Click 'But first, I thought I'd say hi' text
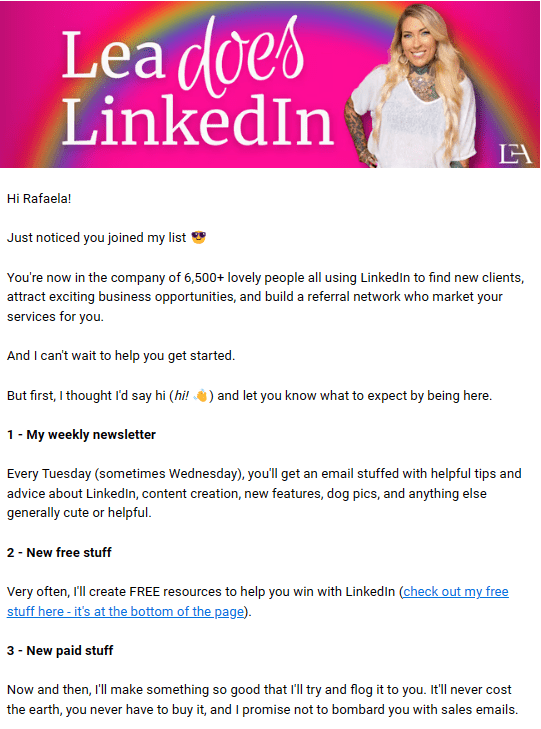The height and width of the screenshot is (729, 541). [86, 396]
